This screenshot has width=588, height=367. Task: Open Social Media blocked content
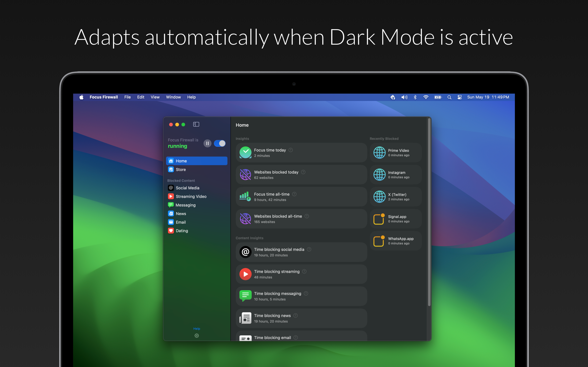pyautogui.click(x=197, y=188)
